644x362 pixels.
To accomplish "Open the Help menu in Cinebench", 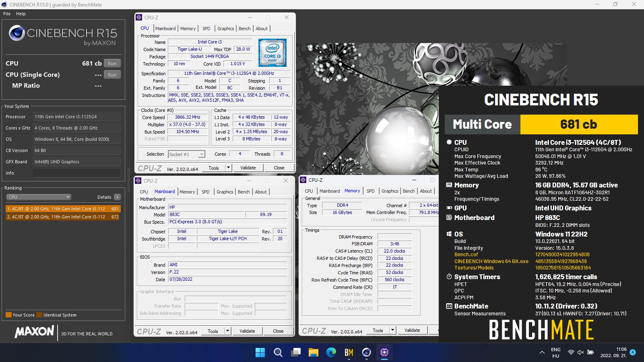I will coord(21,14).
